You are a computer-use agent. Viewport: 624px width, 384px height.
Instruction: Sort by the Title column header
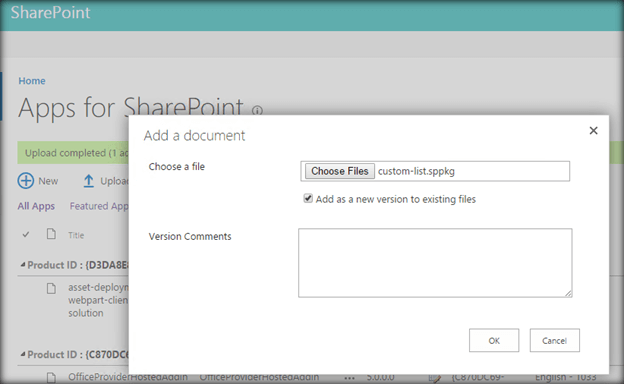[76, 235]
